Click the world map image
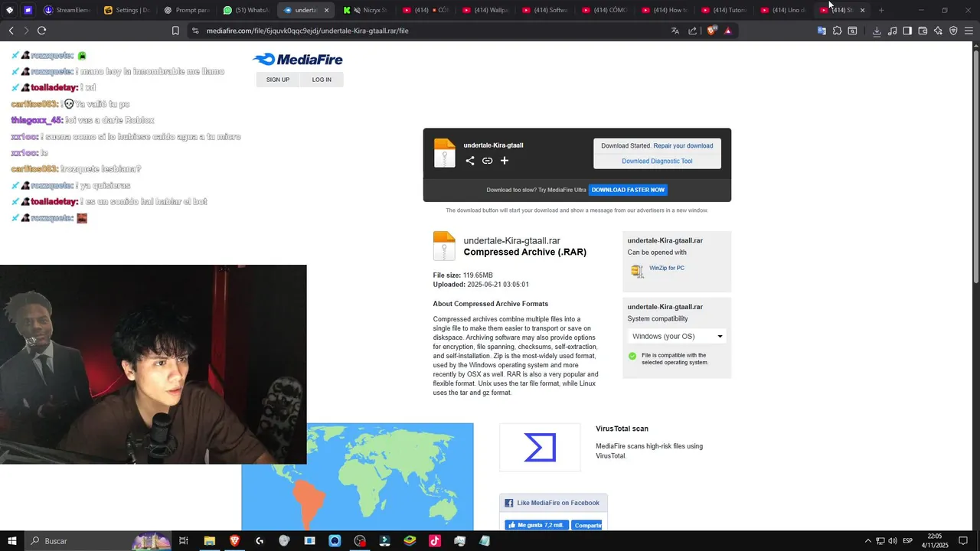Image resolution: width=980 pixels, height=551 pixels. click(358, 476)
